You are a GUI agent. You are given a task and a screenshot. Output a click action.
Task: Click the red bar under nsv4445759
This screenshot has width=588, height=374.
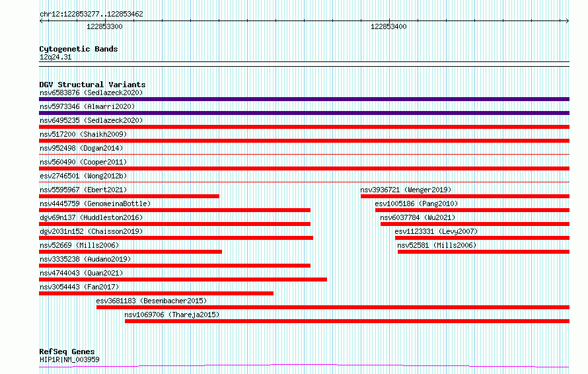point(175,210)
